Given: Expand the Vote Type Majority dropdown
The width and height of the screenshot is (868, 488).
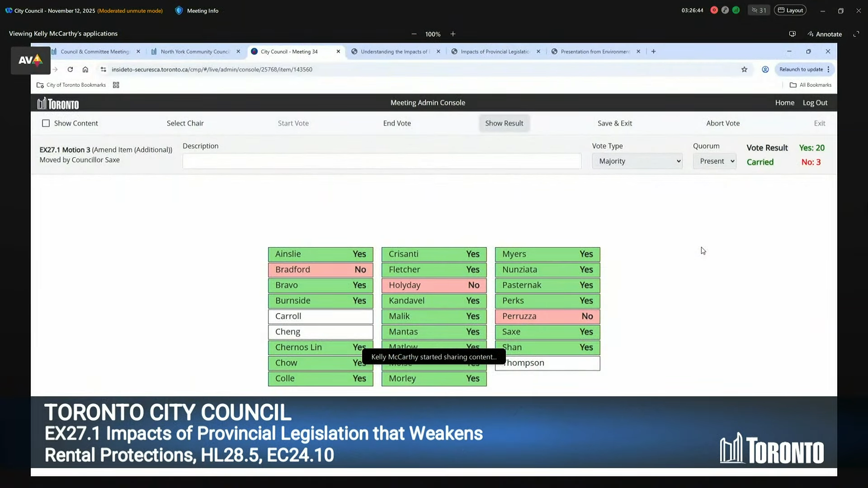Looking at the screenshot, I should (637, 161).
